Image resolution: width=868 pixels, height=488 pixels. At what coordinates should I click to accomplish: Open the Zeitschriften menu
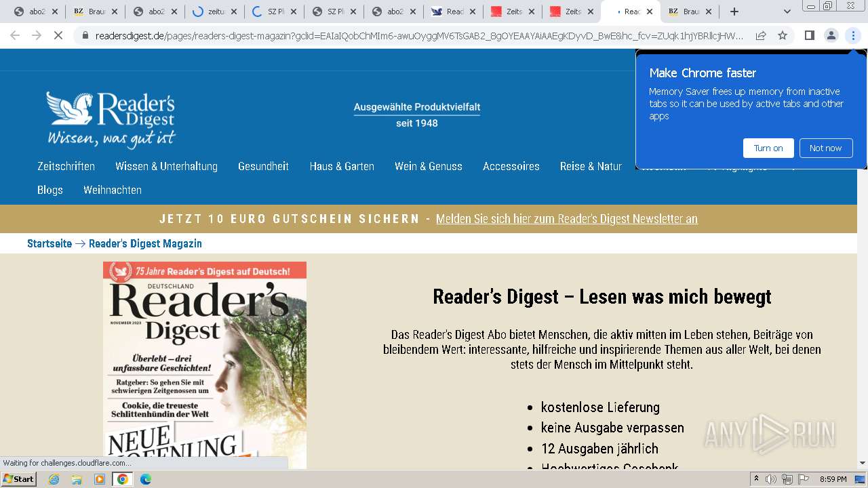pos(66,166)
